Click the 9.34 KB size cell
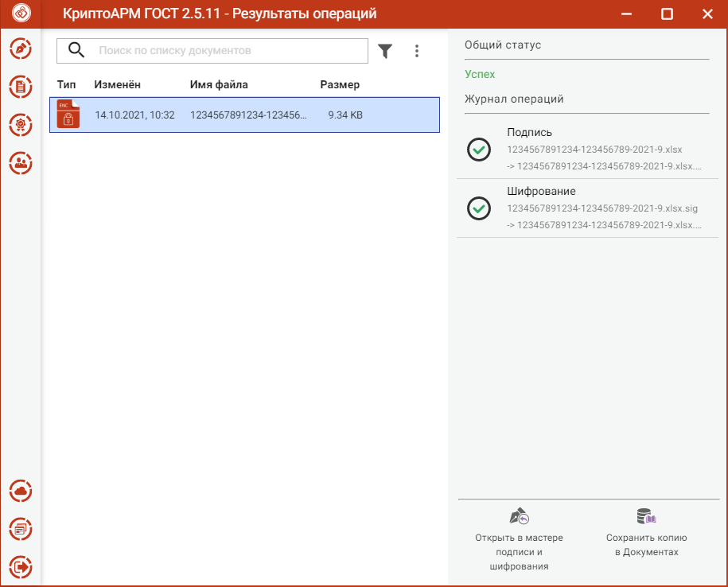Viewport: 728px width, 587px height. coord(345,115)
